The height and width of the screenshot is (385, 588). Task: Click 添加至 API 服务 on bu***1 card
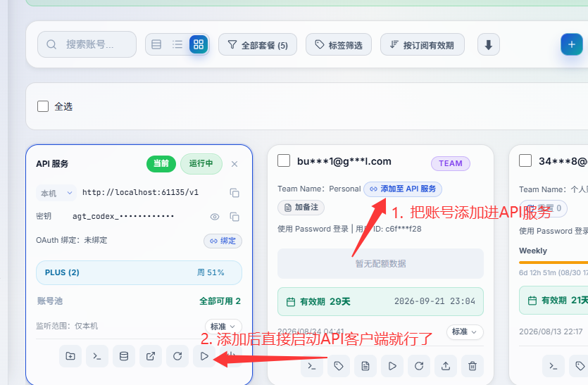403,189
